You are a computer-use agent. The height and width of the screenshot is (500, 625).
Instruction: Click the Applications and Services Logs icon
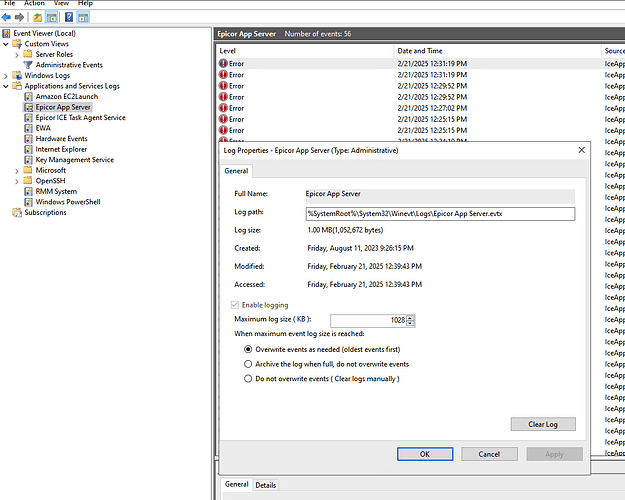pos(17,86)
